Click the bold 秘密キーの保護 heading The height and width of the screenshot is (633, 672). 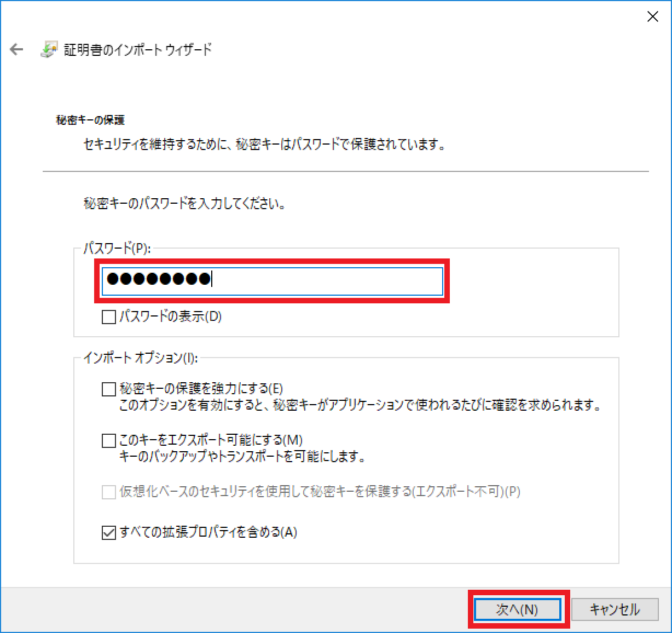(x=90, y=120)
